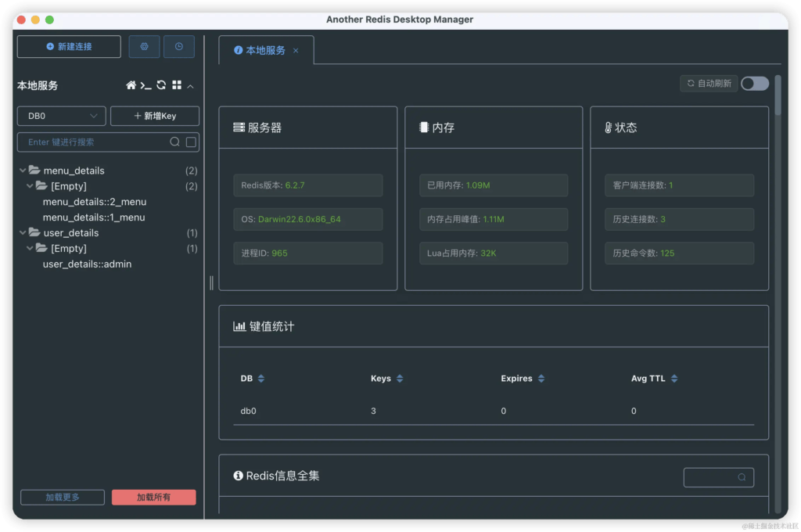The image size is (801, 532).
Task: Click the red 加载所有 button
Action: point(153,498)
